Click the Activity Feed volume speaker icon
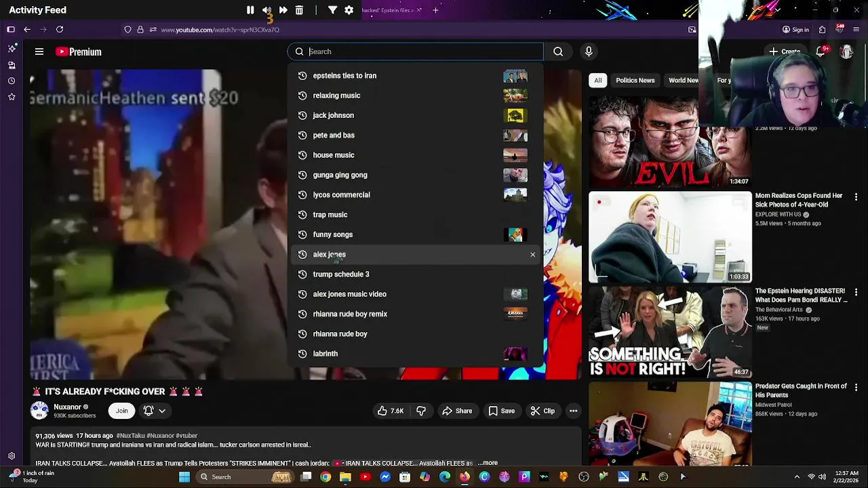 click(x=267, y=10)
